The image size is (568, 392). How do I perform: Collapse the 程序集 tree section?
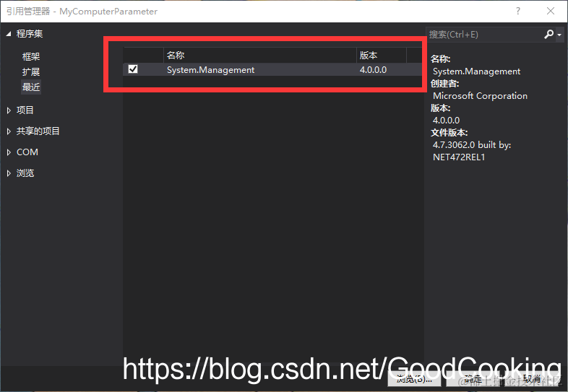pos(9,34)
